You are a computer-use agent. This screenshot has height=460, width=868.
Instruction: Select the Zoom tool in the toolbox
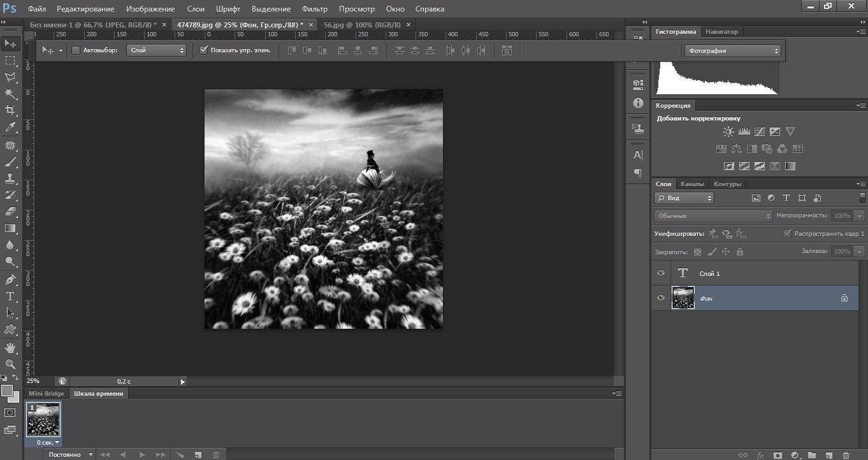coord(10,364)
